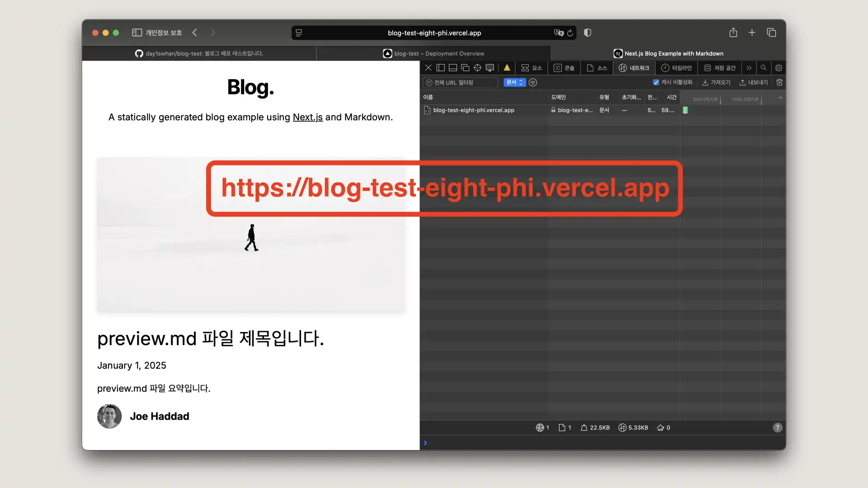Switch to the 타임라인 (Timelines) tab
Screen dimensions: 868x488
[x=676, y=68]
